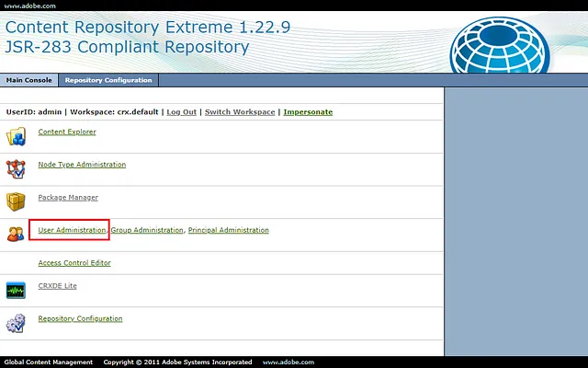Click the 'UserID: admin' text
The image size is (588, 368).
[x=34, y=112]
